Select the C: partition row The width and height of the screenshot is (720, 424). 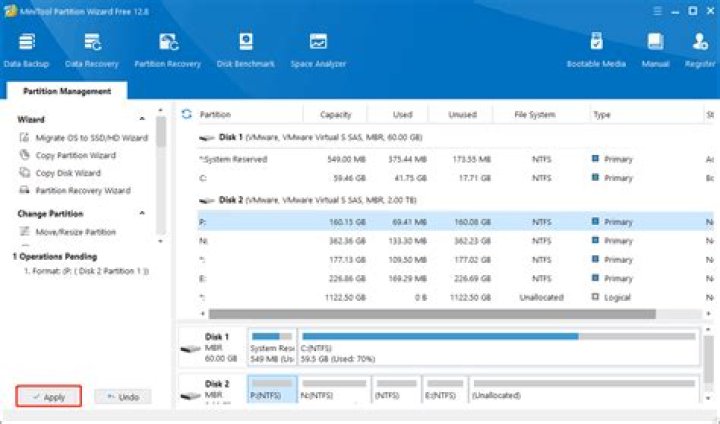(x=455, y=178)
